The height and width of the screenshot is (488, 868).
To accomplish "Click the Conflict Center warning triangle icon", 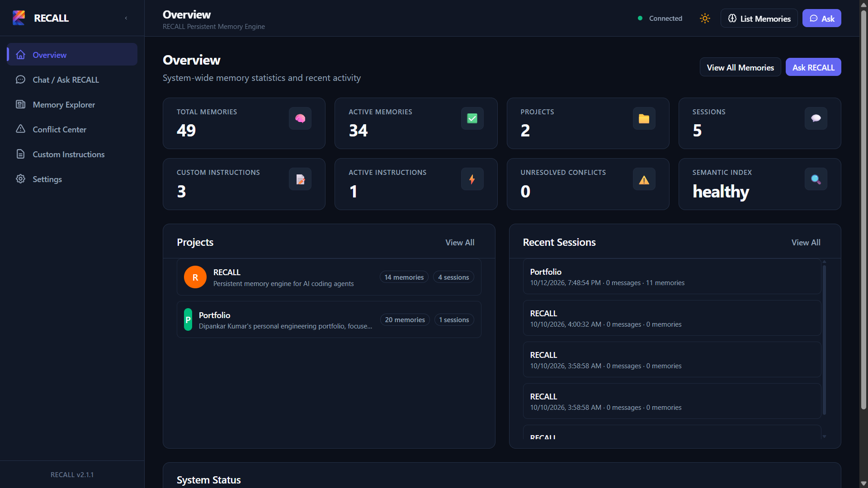I will pos(20,129).
